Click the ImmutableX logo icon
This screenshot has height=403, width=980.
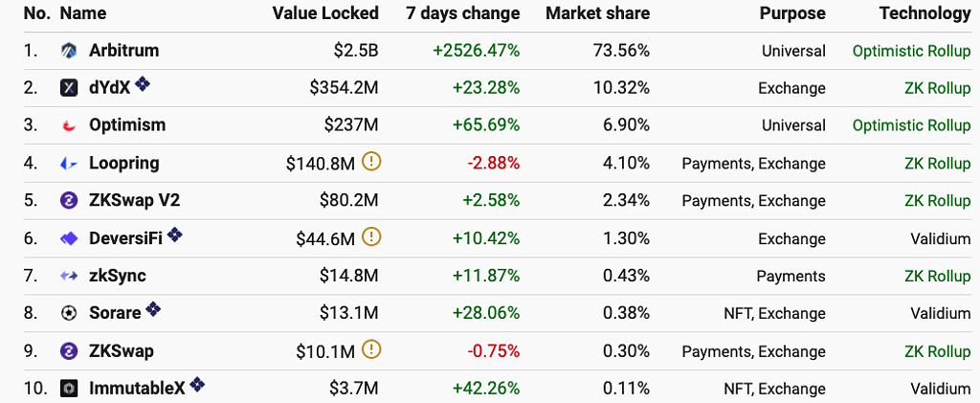pyautogui.click(x=69, y=389)
